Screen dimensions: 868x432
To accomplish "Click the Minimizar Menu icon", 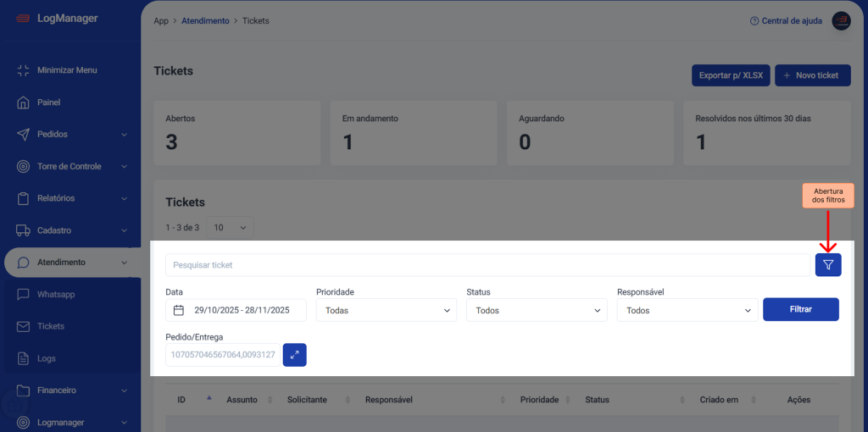I will (x=23, y=70).
